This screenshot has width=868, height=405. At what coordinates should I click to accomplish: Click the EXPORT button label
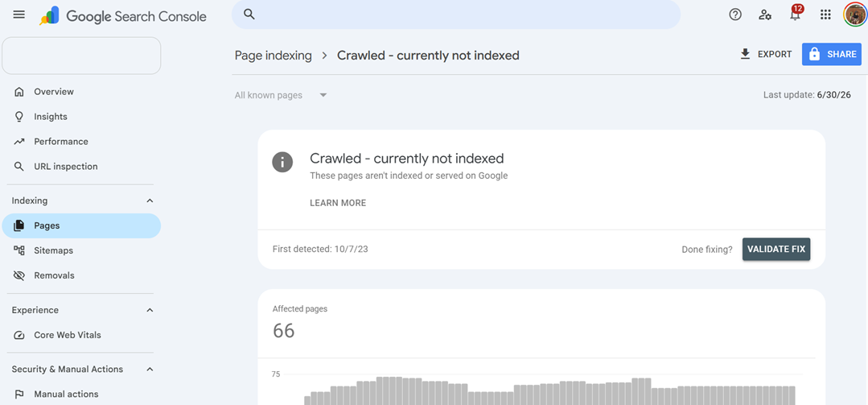[x=775, y=54]
